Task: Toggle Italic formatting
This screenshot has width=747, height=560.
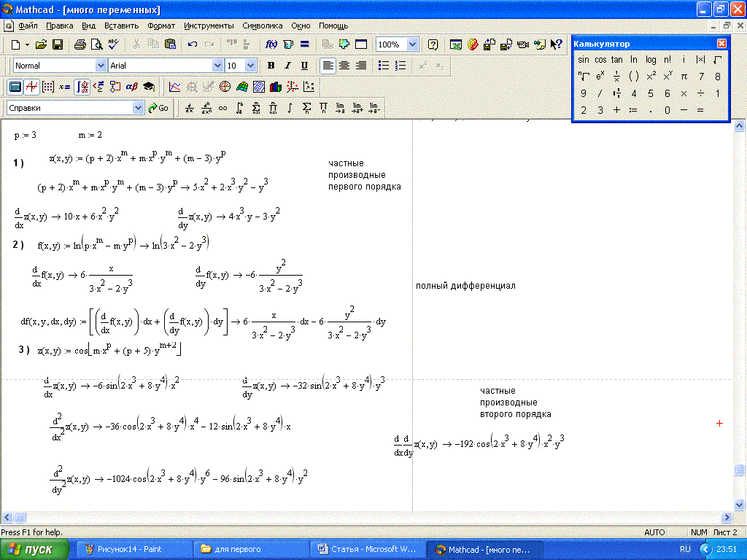Action: click(287, 66)
